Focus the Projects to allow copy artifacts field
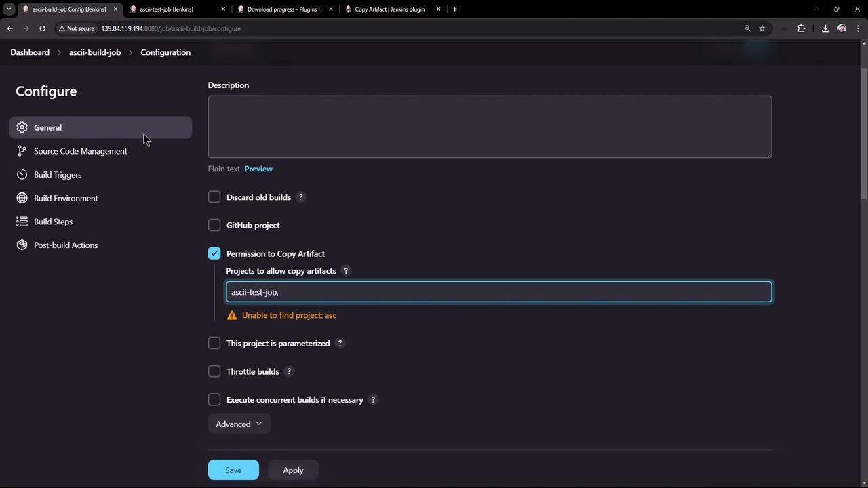 point(499,292)
